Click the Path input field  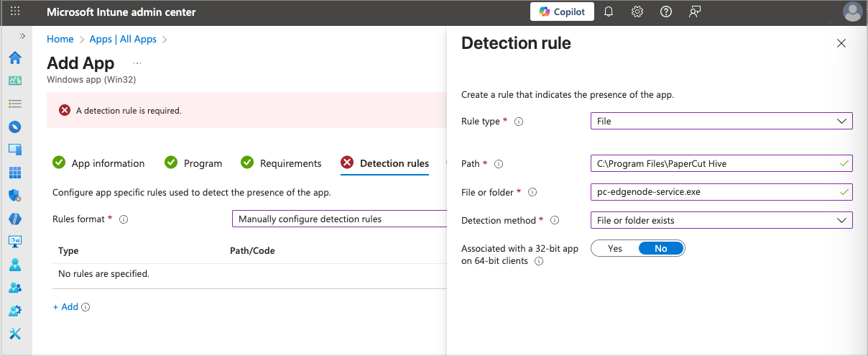[721, 163]
